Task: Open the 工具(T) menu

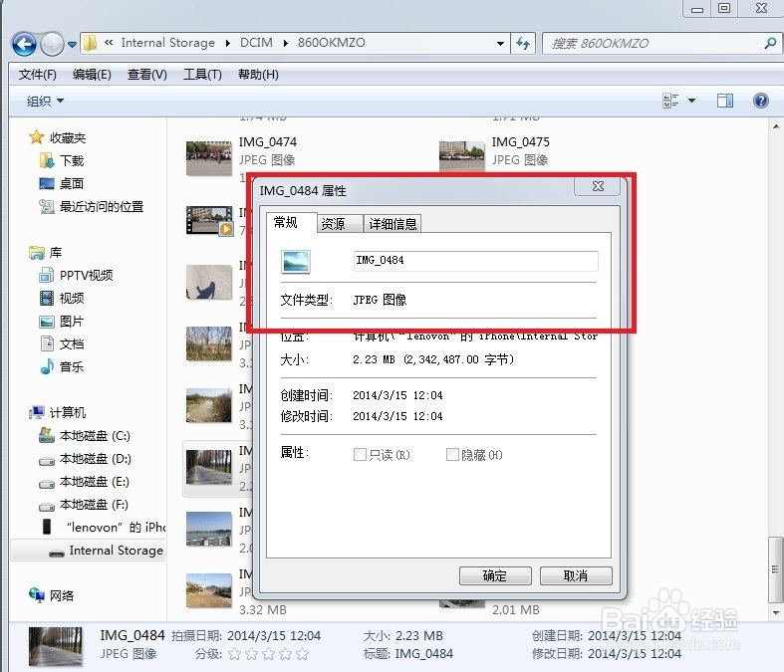Action: click(202, 75)
